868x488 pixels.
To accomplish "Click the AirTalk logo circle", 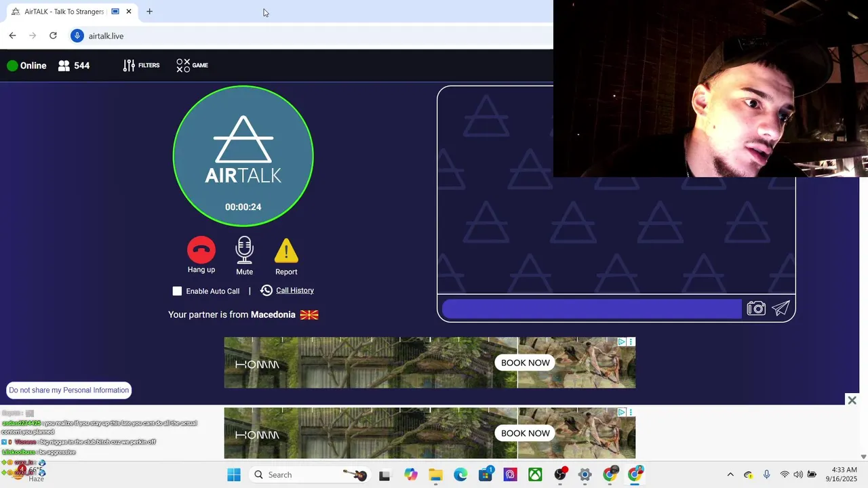I will pyautogui.click(x=243, y=156).
